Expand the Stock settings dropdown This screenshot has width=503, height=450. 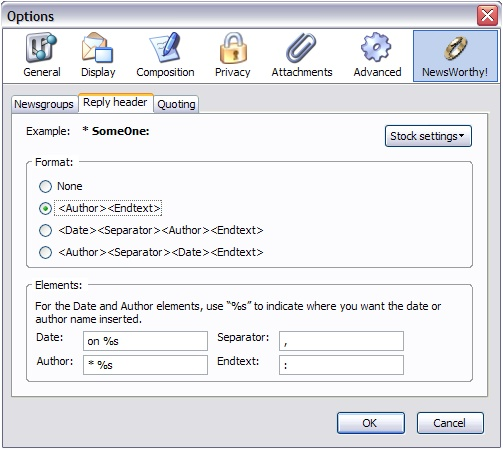[x=428, y=136]
